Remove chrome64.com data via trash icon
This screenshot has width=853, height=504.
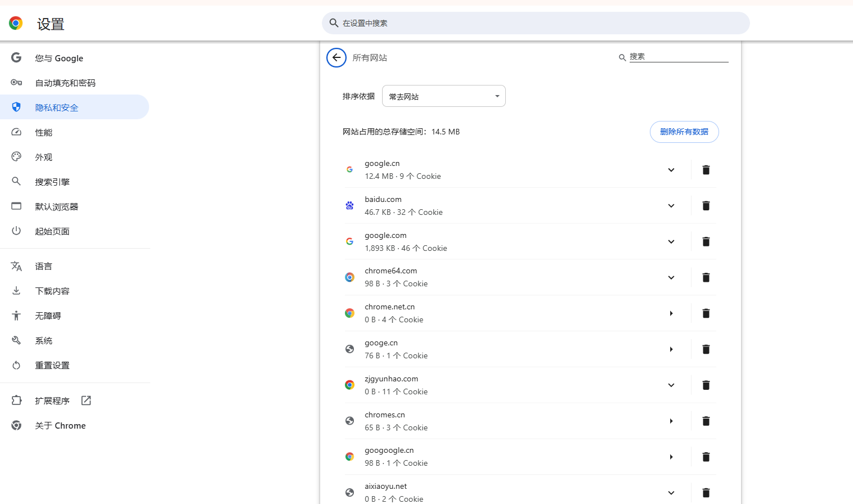[706, 277]
